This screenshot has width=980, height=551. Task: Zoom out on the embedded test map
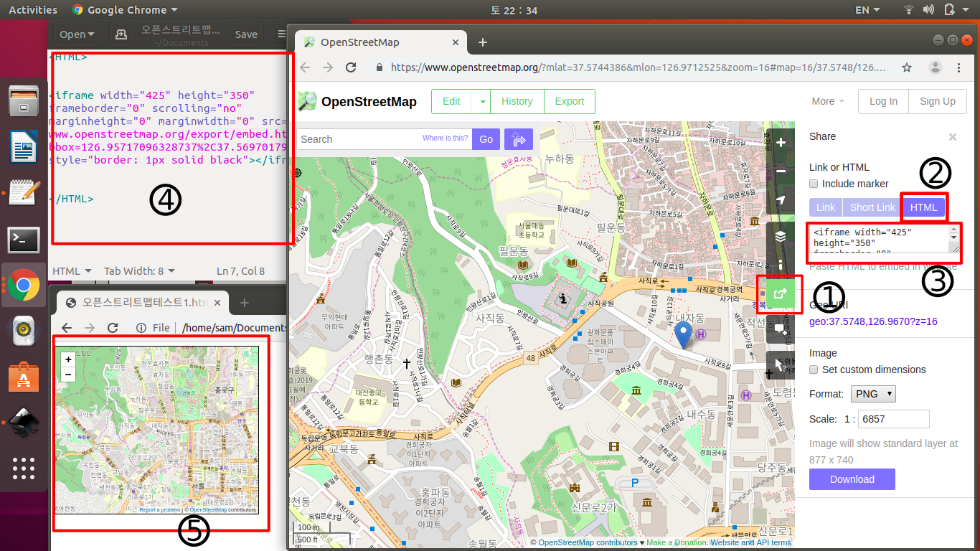click(x=68, y=375)
